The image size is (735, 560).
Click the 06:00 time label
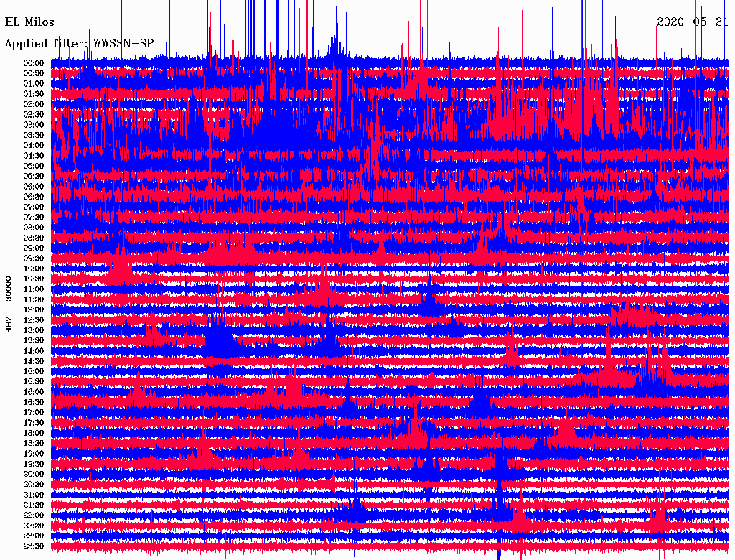[x=34, y=186]
